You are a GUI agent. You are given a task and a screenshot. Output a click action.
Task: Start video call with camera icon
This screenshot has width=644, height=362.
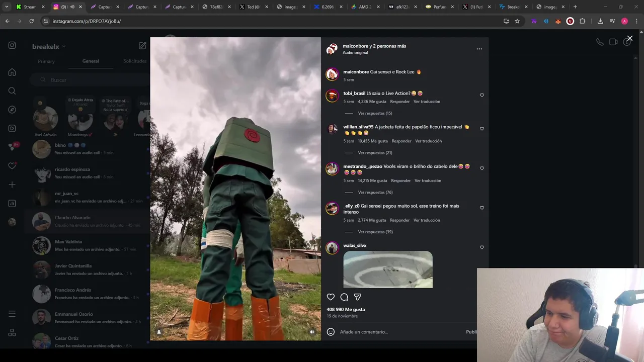(613, 42)
